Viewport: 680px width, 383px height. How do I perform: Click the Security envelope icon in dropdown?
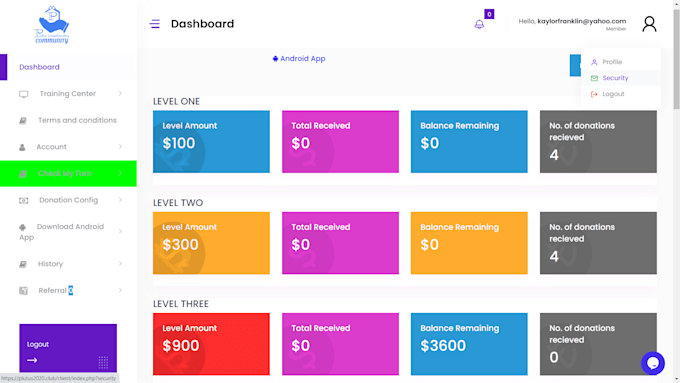tap(594, 78)
